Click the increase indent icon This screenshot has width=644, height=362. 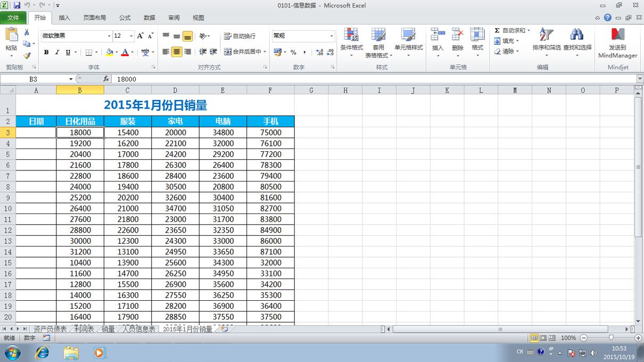click(213, 52)
